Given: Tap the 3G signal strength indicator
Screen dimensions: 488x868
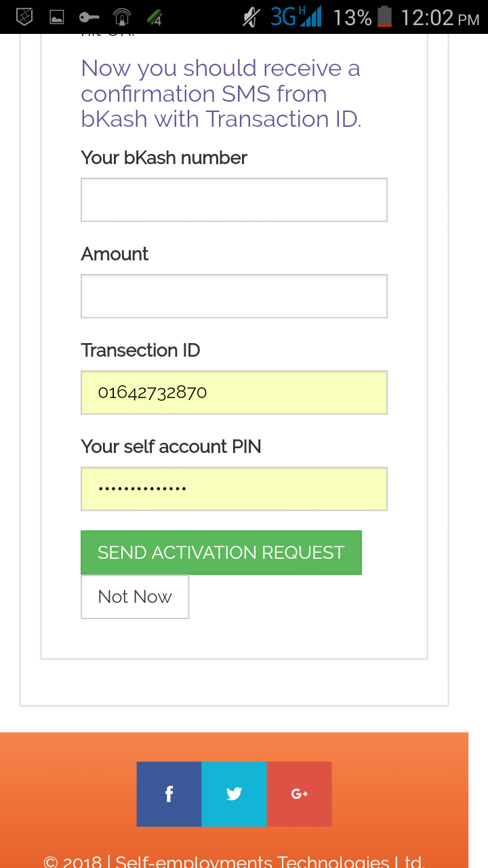Looking at the screenshot, I should click(x=296, y=17).
